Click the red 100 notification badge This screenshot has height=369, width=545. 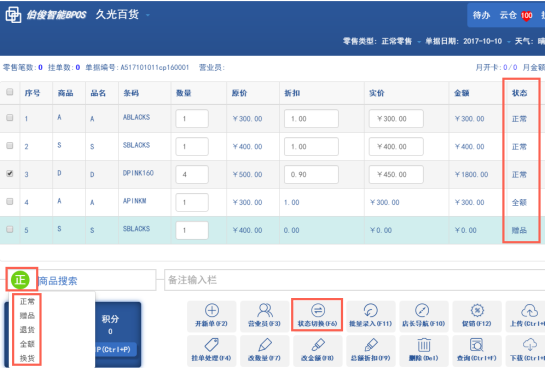pyautogui.click(x=526, y=15)
